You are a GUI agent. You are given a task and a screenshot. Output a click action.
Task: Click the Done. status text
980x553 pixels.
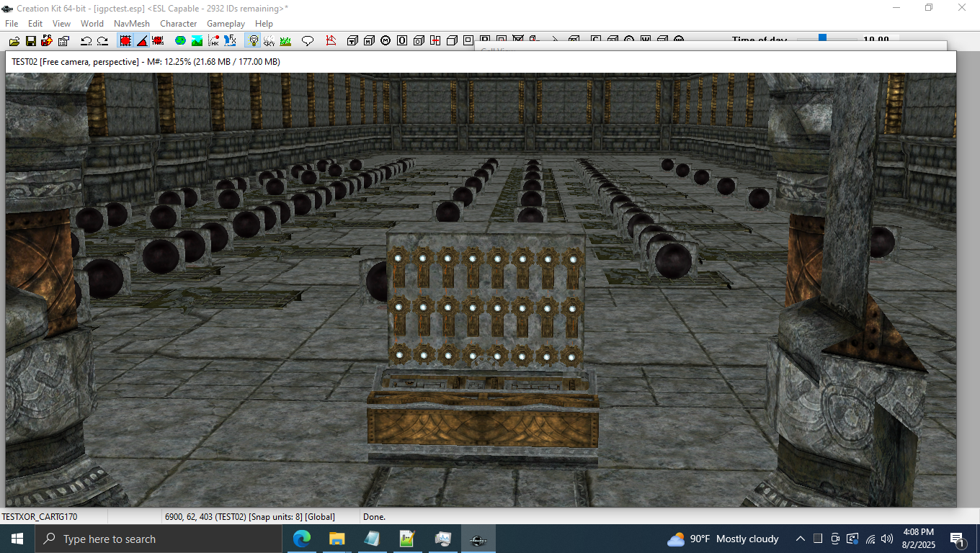(374, 516)
